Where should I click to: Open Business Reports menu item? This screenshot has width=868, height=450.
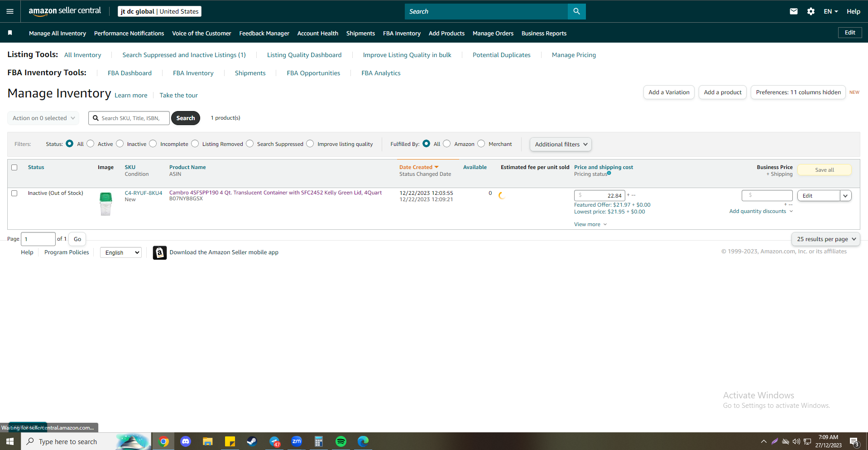coord(544,33)
